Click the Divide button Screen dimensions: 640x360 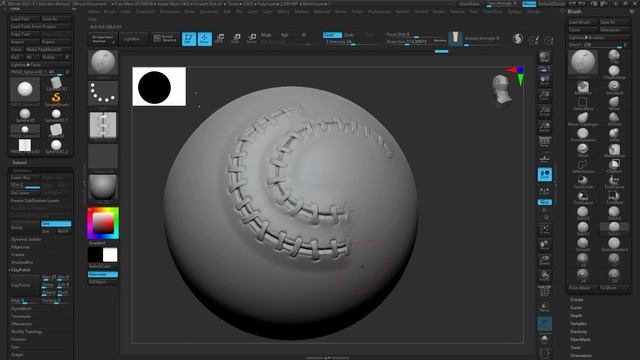(24, 227)
